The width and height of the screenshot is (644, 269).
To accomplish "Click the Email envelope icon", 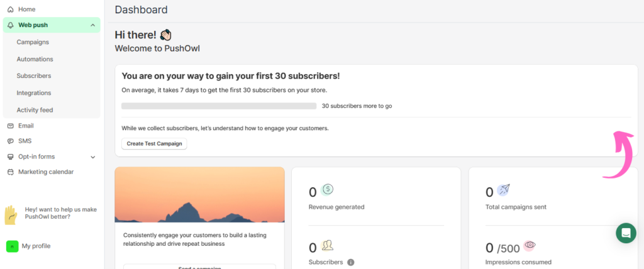I will [x=11, y=126].
